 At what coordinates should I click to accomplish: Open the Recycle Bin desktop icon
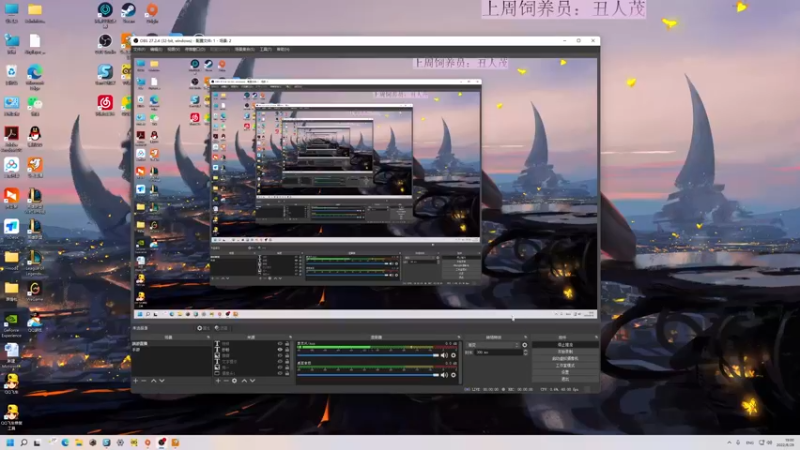click(x=11, y=75)
